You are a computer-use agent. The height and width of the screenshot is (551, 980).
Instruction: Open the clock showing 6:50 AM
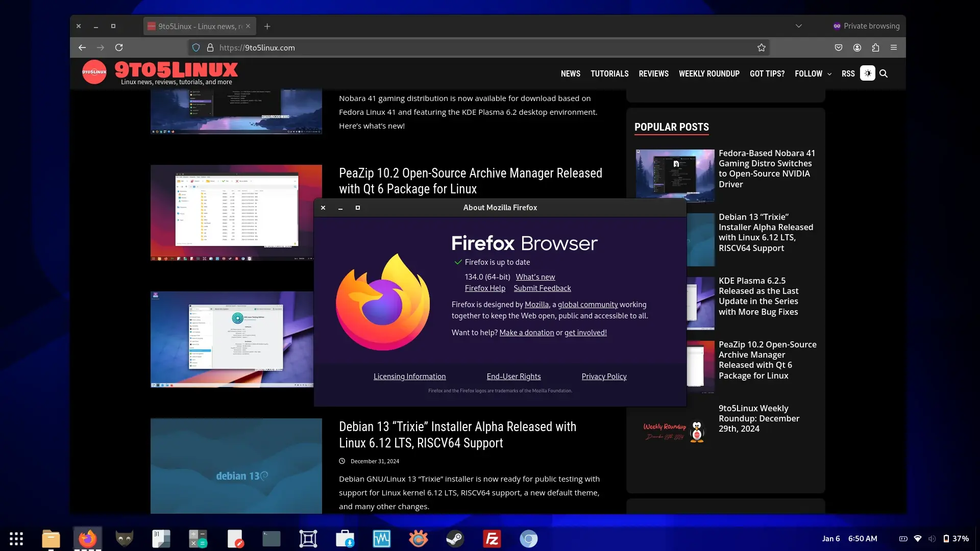click(x=863, y=539)
